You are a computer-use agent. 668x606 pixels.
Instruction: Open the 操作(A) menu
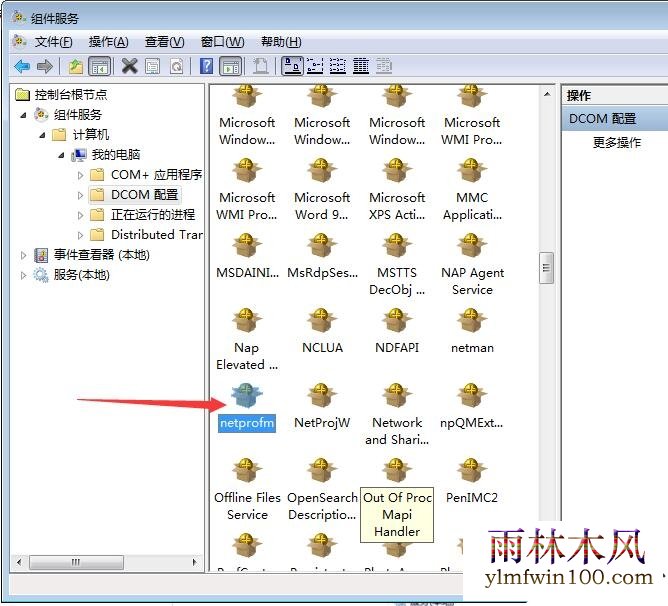[x=108, y=42]
